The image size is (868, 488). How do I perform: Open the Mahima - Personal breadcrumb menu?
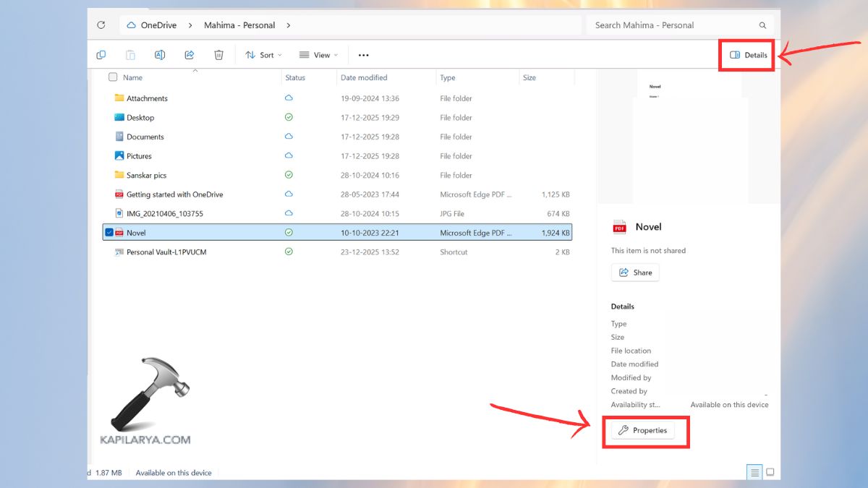coord(239,25)
